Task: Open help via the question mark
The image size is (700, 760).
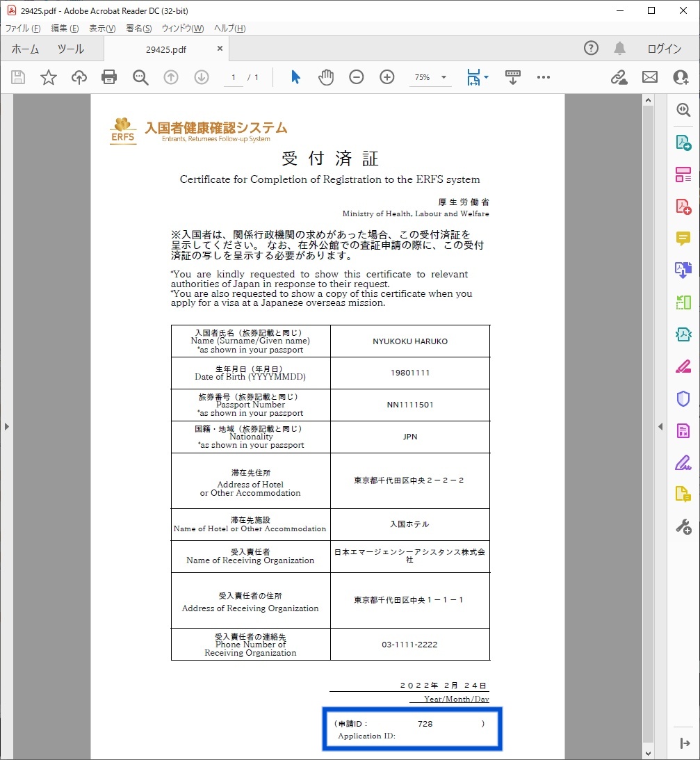Action: click(591, 49)
